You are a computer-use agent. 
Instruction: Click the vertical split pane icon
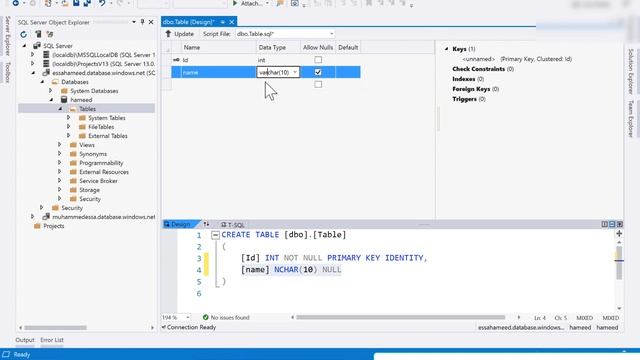[604, 224]
